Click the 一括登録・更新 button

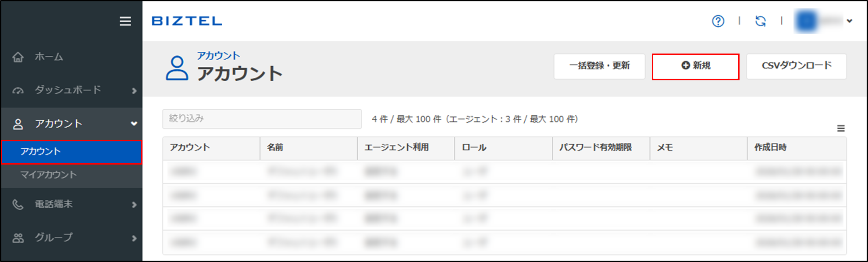tap(599, 66)
